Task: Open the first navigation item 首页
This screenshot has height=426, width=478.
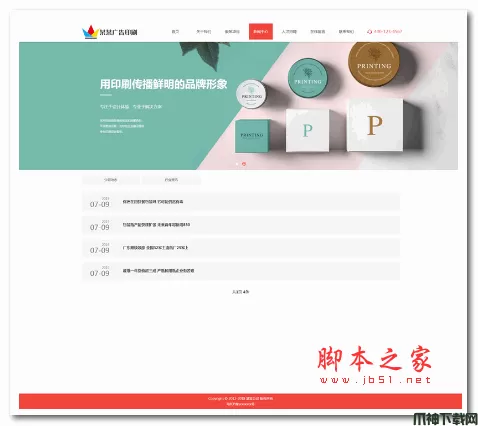Action: click(x=175, y=32)
